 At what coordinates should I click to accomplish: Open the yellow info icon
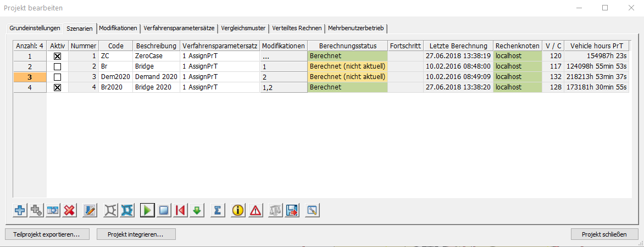(238, 210)
